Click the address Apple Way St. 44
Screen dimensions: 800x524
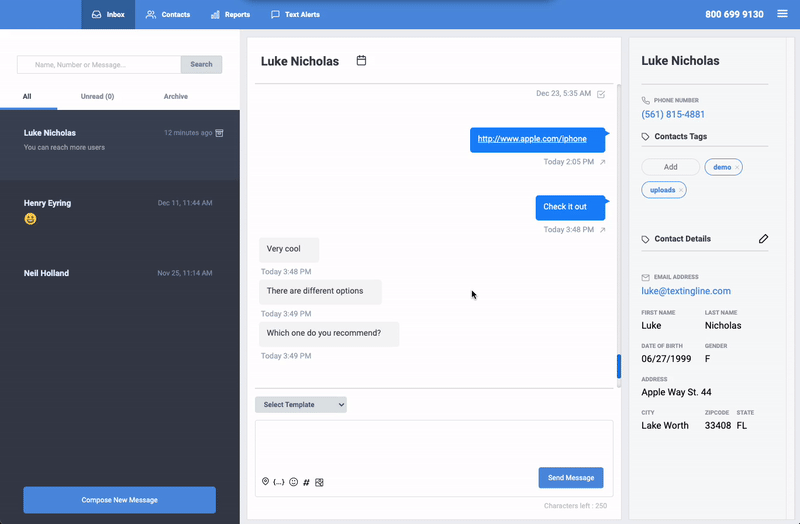click(676, 392)
